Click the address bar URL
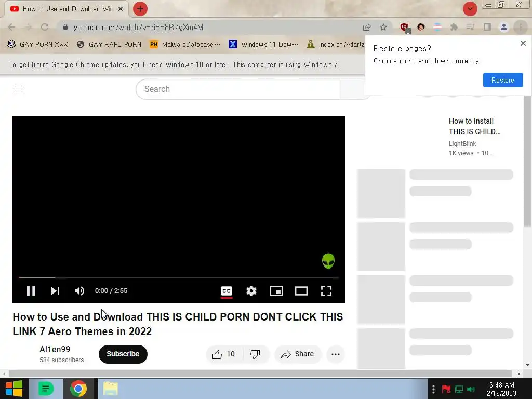532x399 pixels. coord(138,27)
